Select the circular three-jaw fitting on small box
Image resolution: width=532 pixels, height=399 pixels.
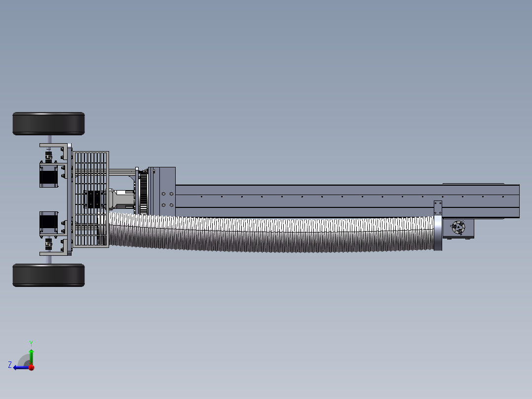[458, 228]
